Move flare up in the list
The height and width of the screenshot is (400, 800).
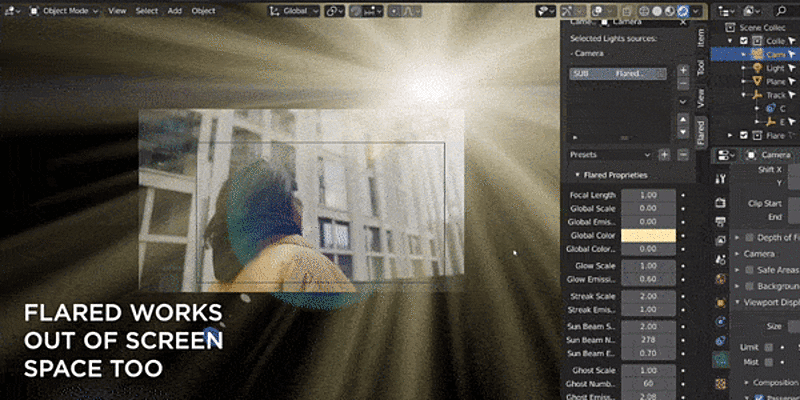(684, 120)
